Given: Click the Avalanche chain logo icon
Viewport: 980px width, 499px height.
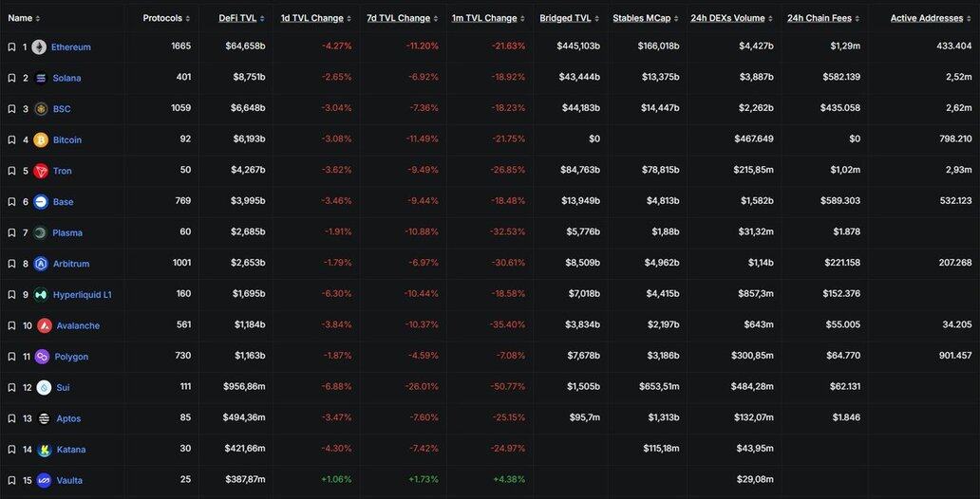Looking at the screenshot, I should (45, 325).
